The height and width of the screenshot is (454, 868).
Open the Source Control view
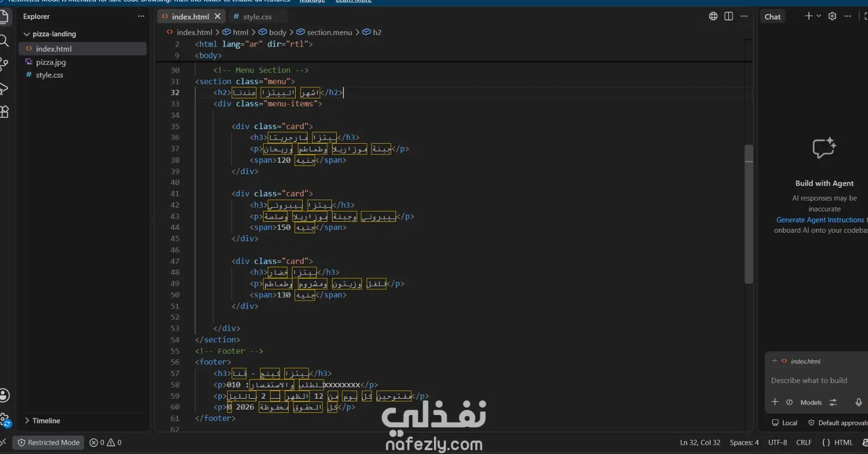click(x=4, y=65)
